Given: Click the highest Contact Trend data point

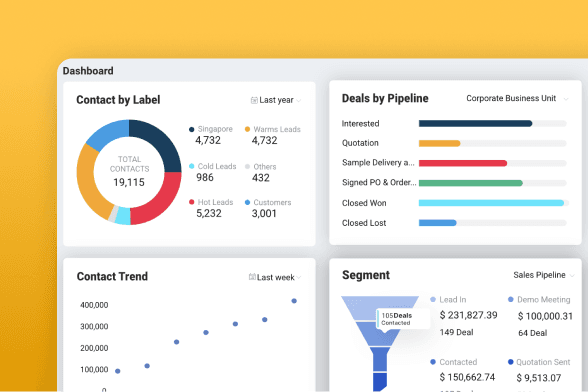Looking at the screenshot, I should [x=294, y=301].
